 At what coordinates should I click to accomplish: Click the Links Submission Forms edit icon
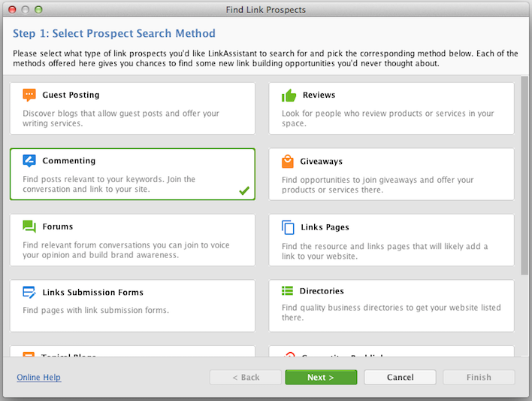tap(29, 292)
